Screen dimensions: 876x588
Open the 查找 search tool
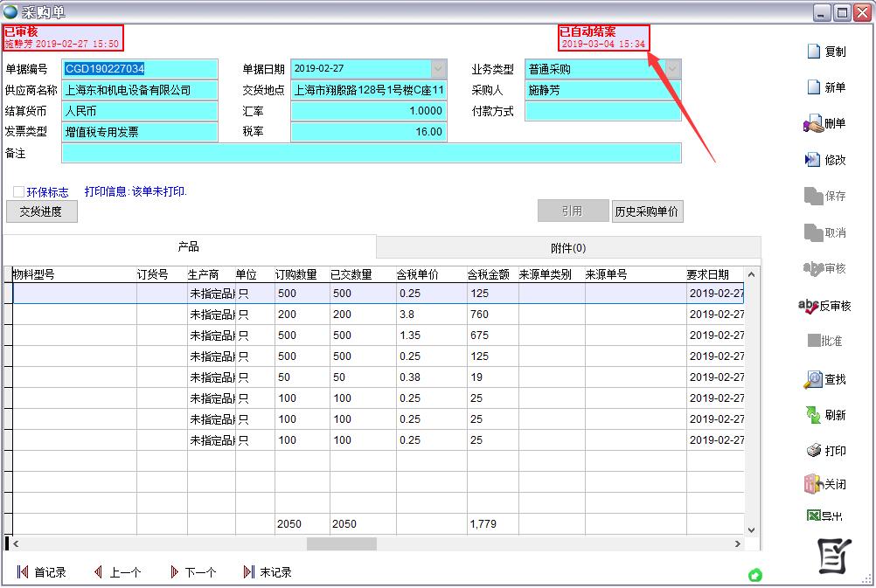point(813,379)
